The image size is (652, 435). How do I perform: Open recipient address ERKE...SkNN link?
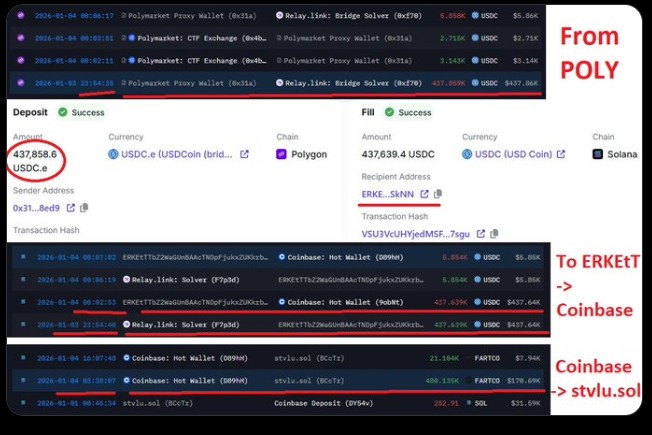coord(388,194)
